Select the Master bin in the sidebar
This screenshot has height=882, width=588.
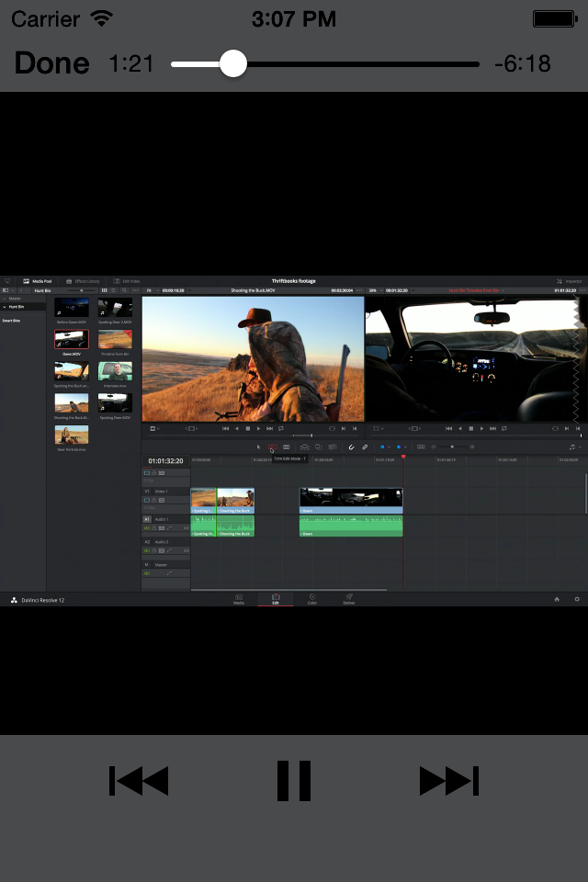[x=15, y=299]
